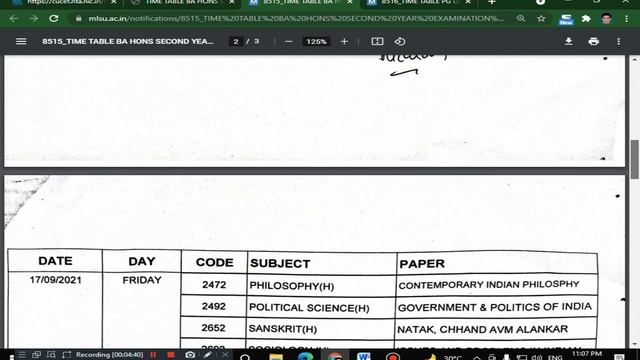Open the browser zoom indicator
Image resolution: width=640 pixels, height=360 pixels.
tap(521, 18)
